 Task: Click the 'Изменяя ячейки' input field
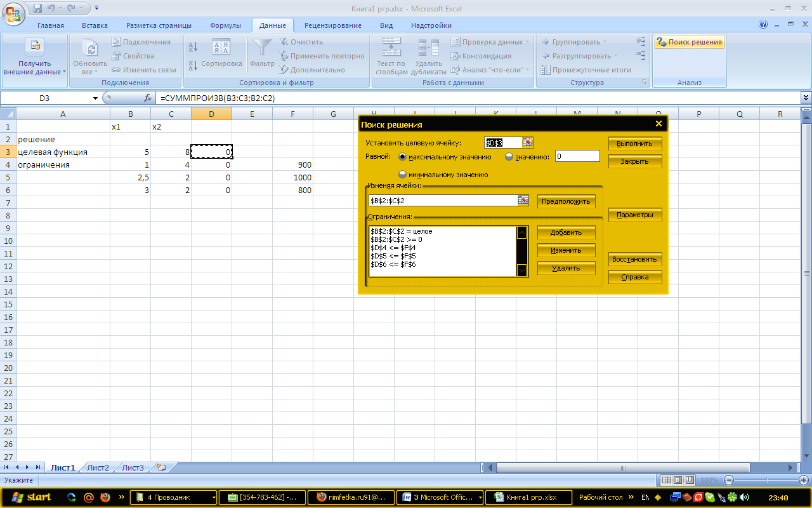click(443, 201)
